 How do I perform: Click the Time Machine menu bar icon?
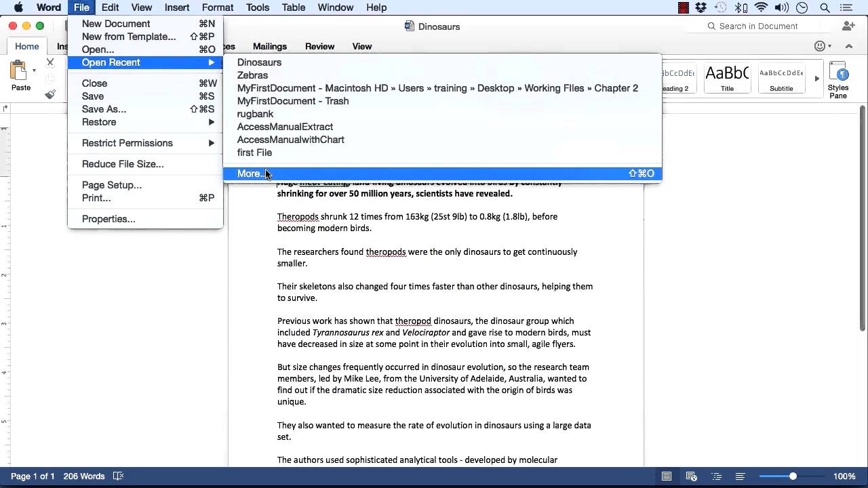pos(721,7)
